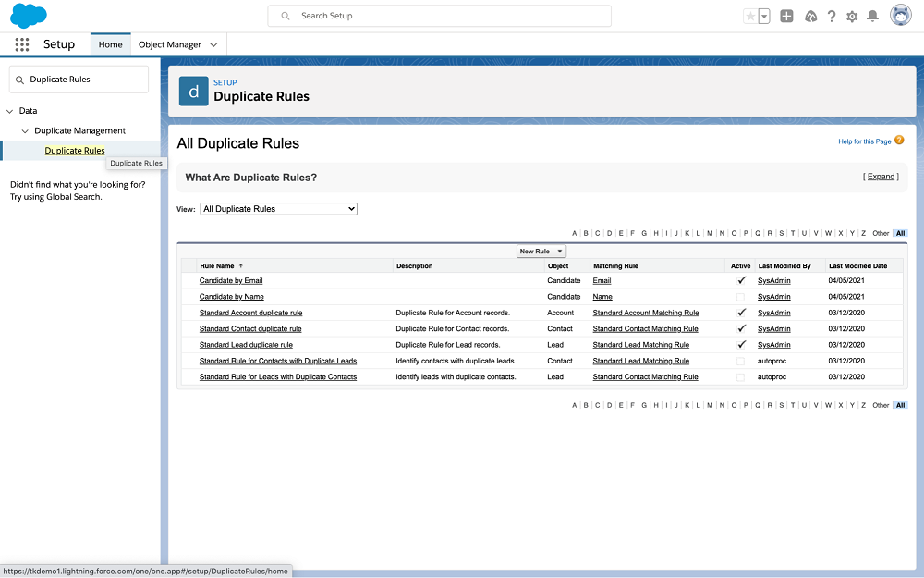
Task: Toggle Active checkbox for Standard Lead duplicate rule
Action: click(741, 344)
